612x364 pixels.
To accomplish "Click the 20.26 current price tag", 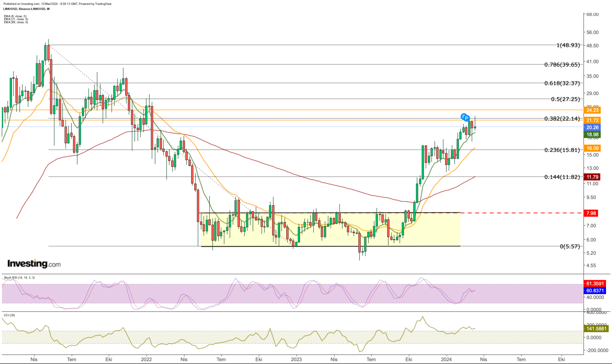I will click(592, 127).
